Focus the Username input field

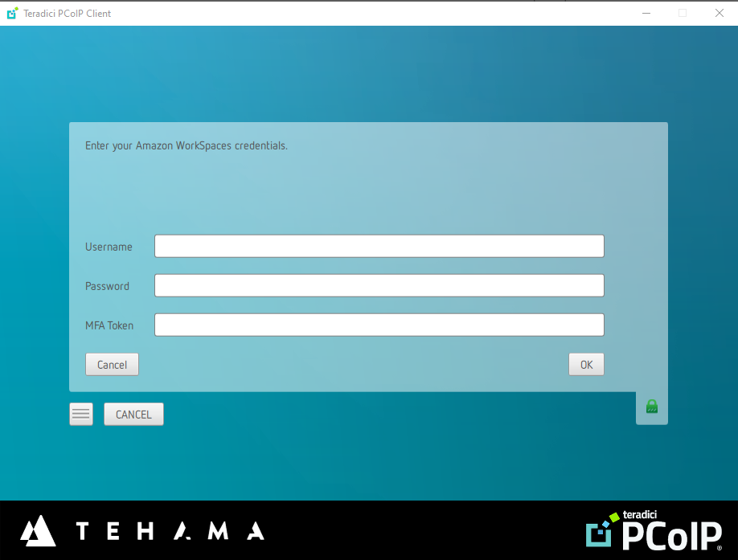379,247
